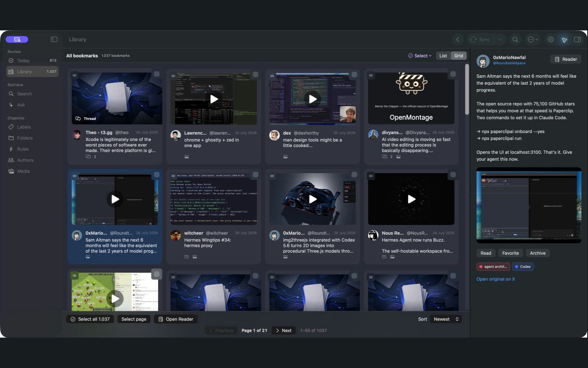Go to the Next page
588x368 pixels.
(284, 330)
